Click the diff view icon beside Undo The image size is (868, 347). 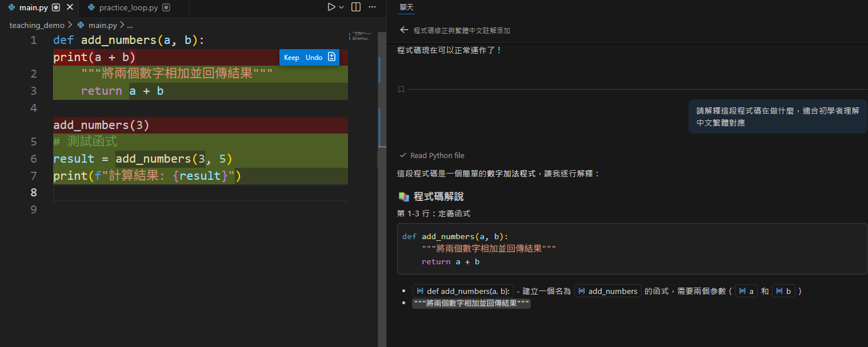[332, 58]
